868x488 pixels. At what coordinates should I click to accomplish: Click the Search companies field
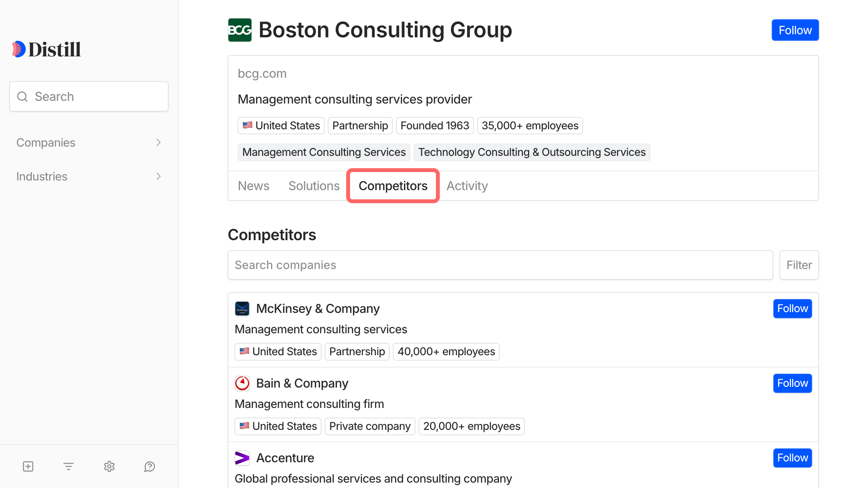click(500, 265)
